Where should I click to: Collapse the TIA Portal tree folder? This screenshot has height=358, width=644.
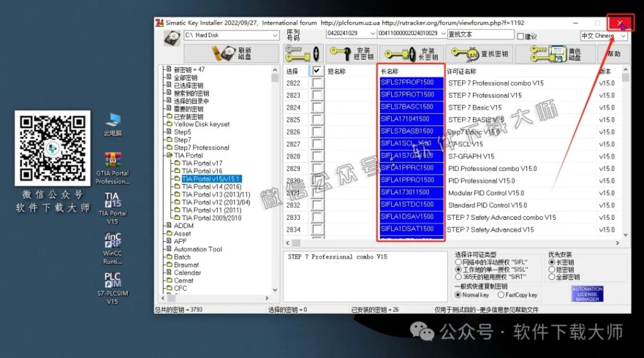point(169,155)
